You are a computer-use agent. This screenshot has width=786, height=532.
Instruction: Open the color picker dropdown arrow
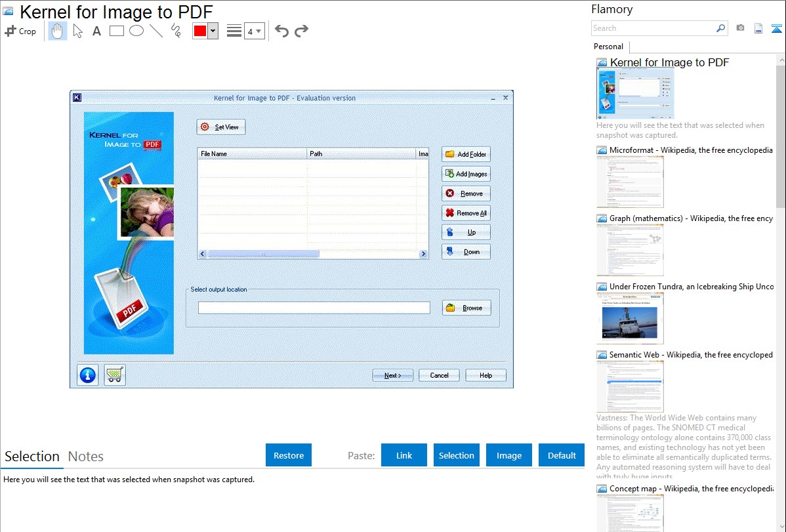213,31
